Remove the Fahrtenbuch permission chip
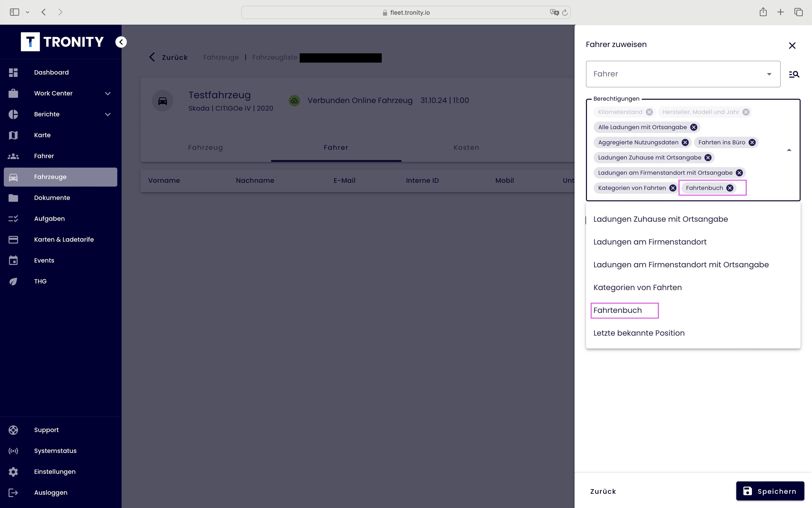812x508 pixels. point(730,188)
